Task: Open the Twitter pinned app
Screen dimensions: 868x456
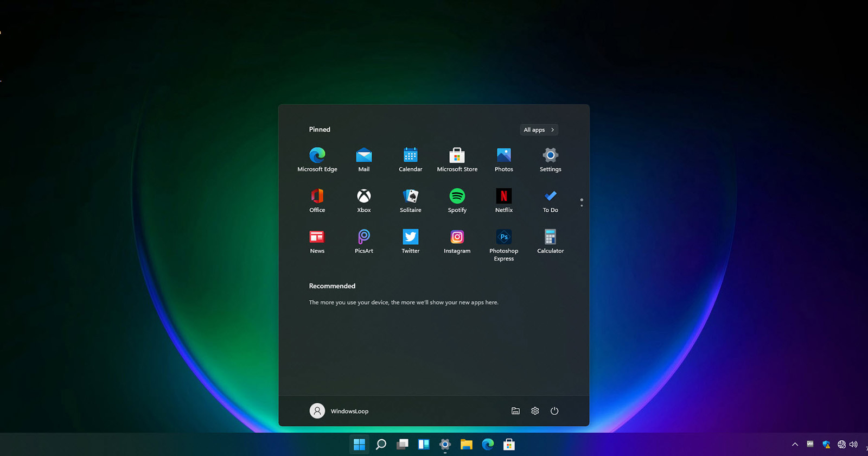Action: 411,241
